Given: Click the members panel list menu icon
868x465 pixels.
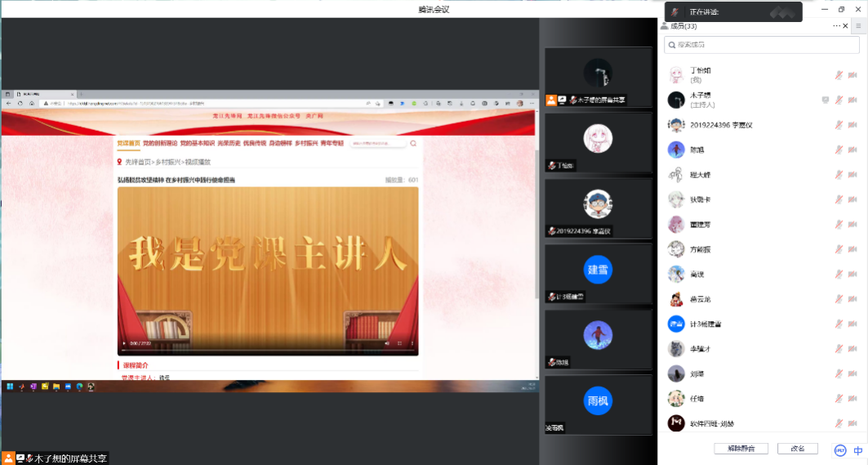Looking at the screenshot, I should pyautogui.click(x=858, y=26).
